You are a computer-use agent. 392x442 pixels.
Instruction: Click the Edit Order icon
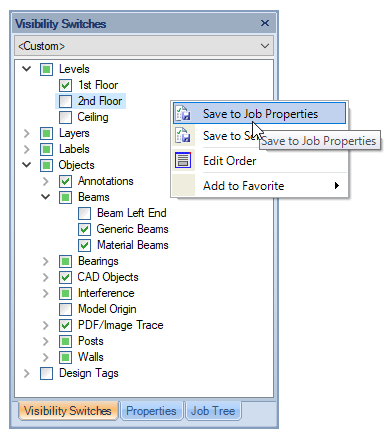pyautogui.click(x=183, y=160)
